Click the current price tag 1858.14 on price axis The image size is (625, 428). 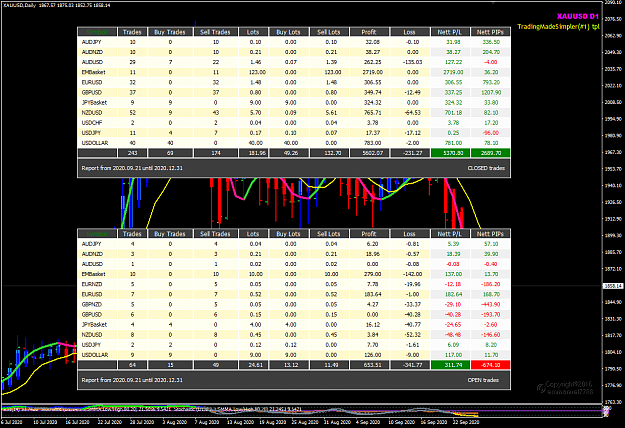tap(613, 286)
